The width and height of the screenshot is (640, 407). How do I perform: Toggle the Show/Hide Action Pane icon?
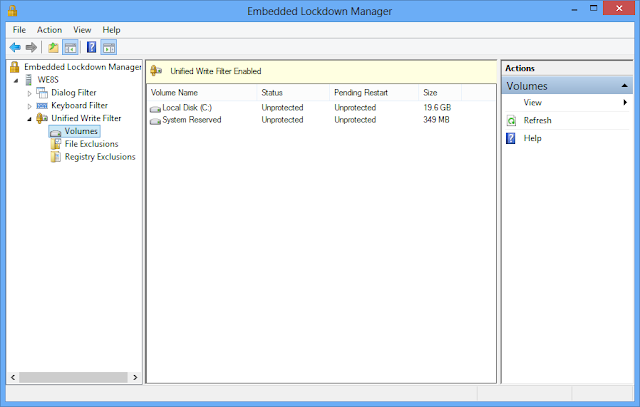click(x=109, y=47)
